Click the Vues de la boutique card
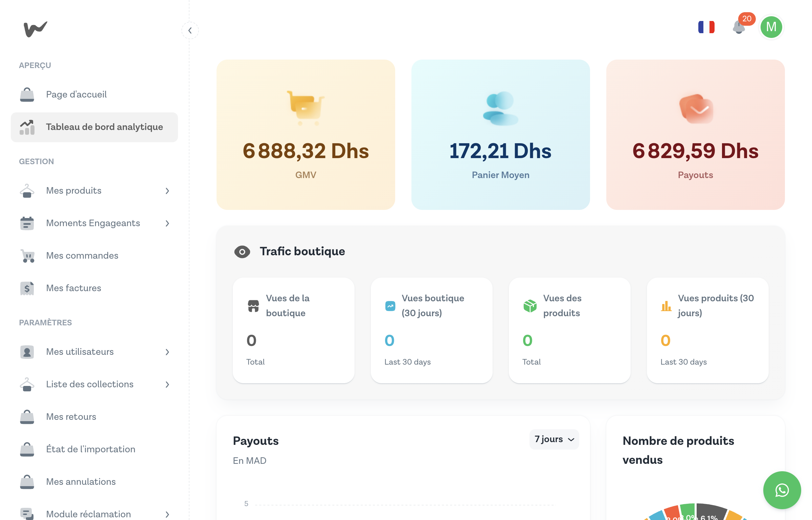This screenshot has width=812, height=520. [293, 330]
